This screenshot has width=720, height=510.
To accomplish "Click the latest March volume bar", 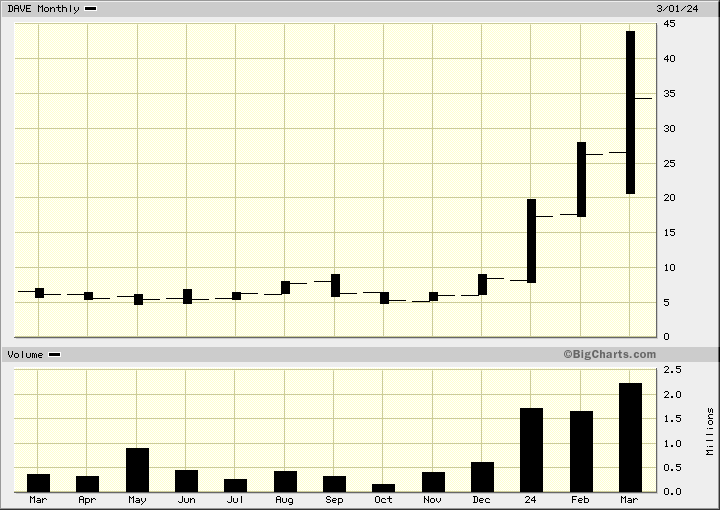I will tap(630, 437).
